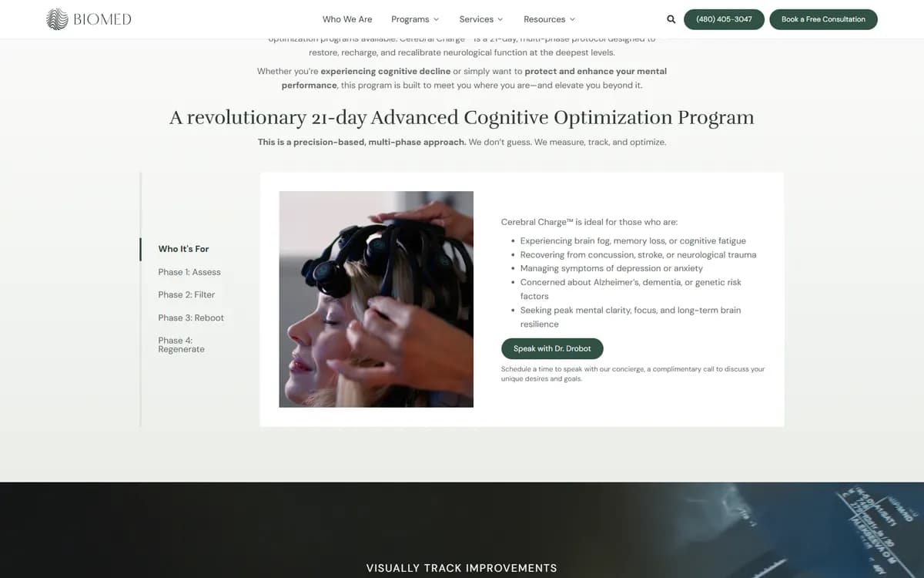924x578 pixels.
Task: Click 'Cerebral Charge™ is ideal for' text
Action: (x=589, y=222)
